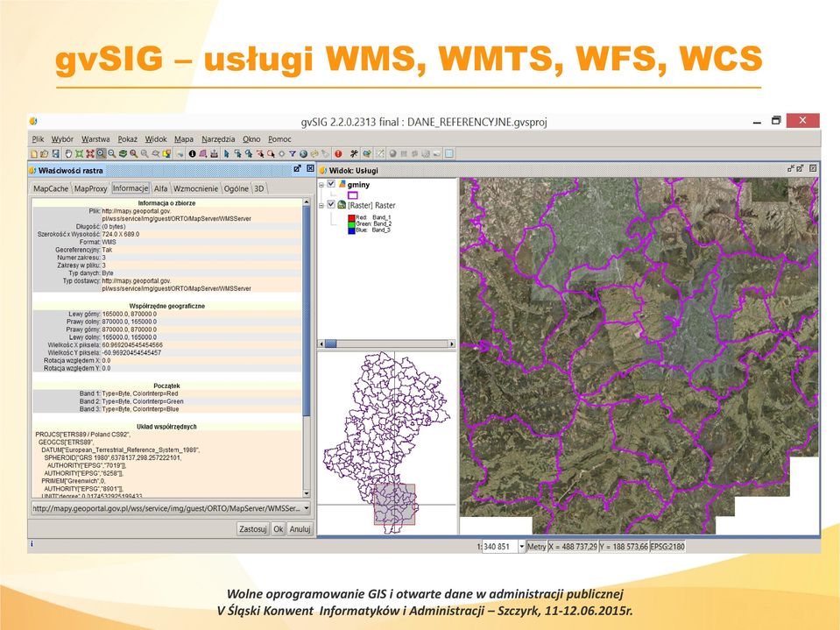Screen dimensions: 840x630
Task: Switch to the 3D tab
Action: pyautogui.click(x=259, y=188)
